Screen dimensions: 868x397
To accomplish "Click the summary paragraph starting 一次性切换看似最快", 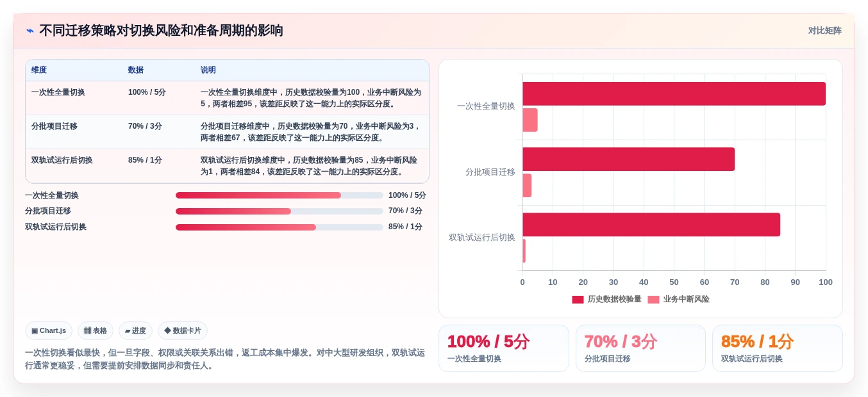I will pos(225,359).
